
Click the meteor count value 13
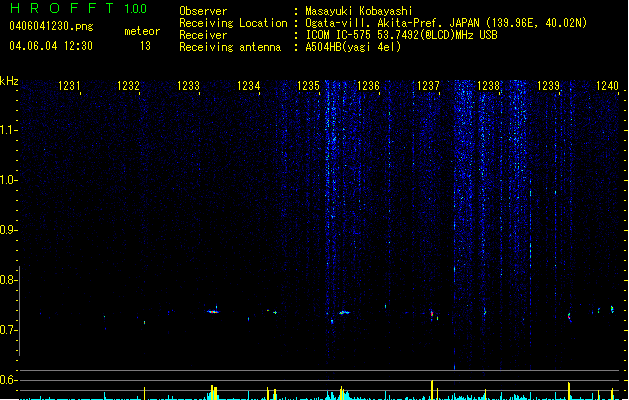tap(145, 46)
